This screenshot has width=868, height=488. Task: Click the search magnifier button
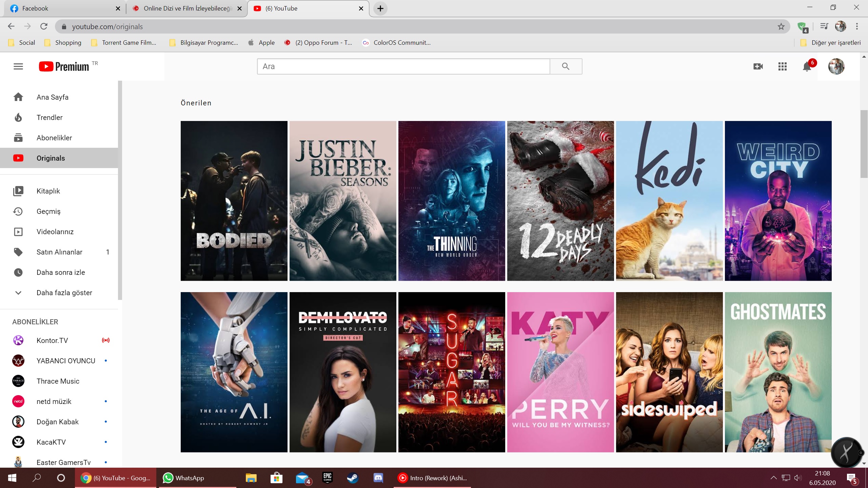[x=566, y=66]
